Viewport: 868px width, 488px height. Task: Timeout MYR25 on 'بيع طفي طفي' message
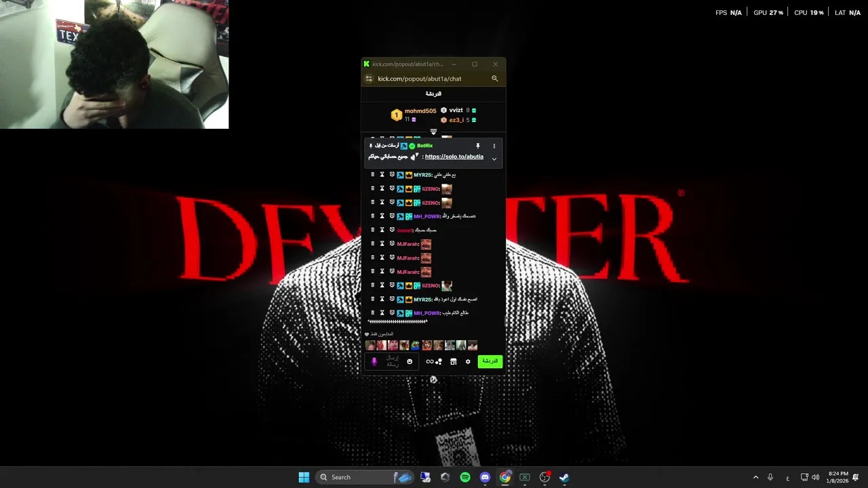[x=382, y=175]
